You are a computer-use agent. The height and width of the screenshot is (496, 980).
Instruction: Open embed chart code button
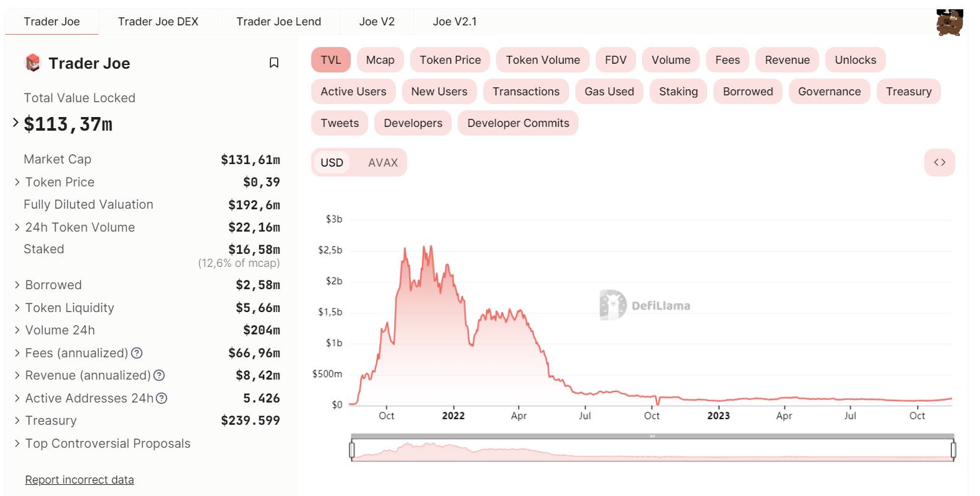939,162
